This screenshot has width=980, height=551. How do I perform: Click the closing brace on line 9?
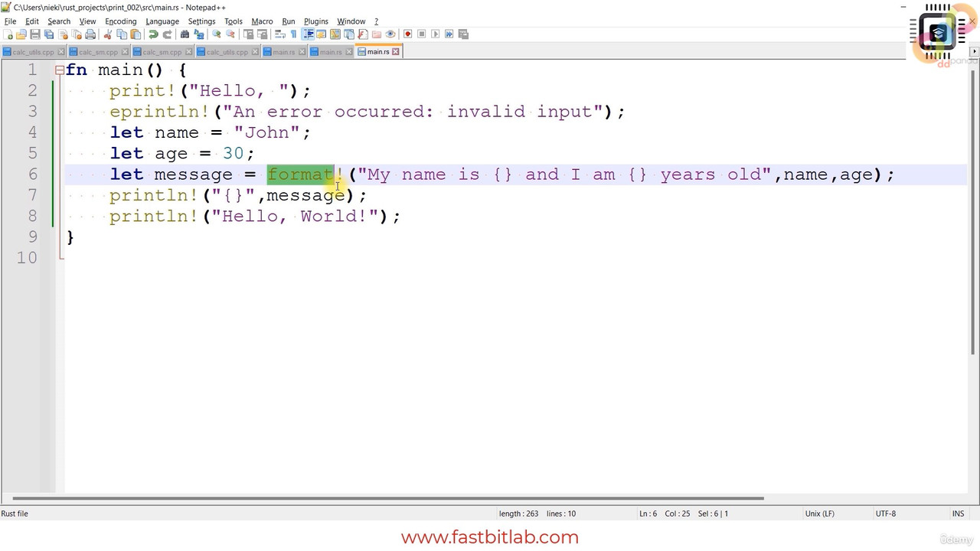70,237
